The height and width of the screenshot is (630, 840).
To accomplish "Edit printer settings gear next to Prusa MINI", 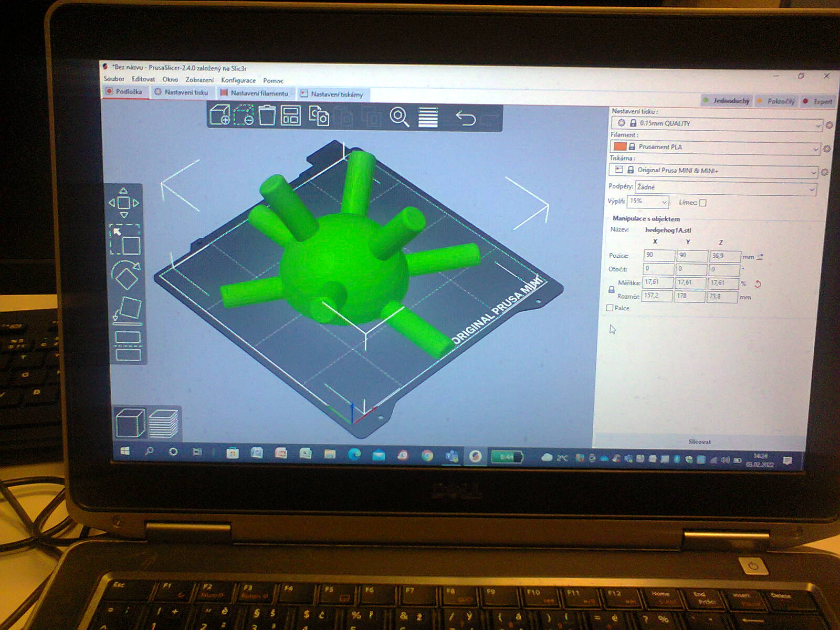I will pos(824,172).
